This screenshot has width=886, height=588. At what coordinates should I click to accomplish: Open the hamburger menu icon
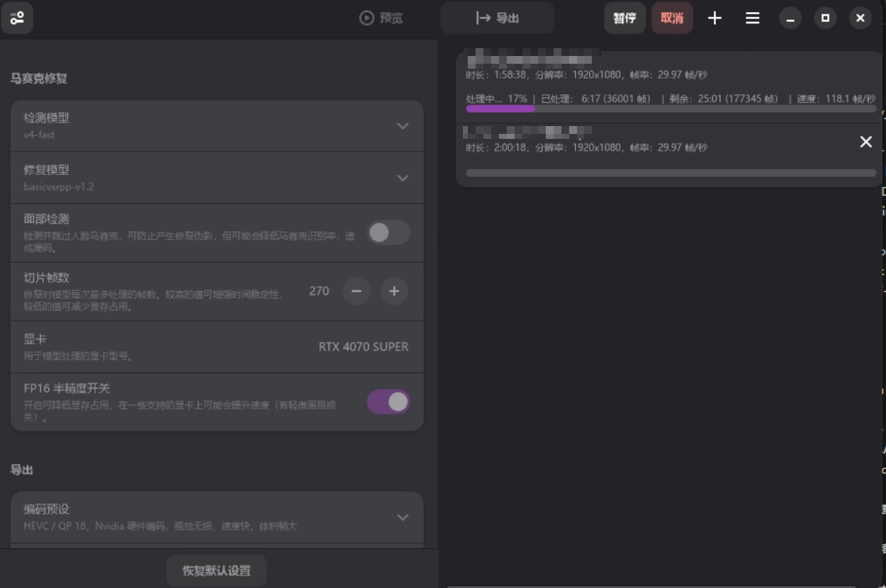tap(752, 18)
